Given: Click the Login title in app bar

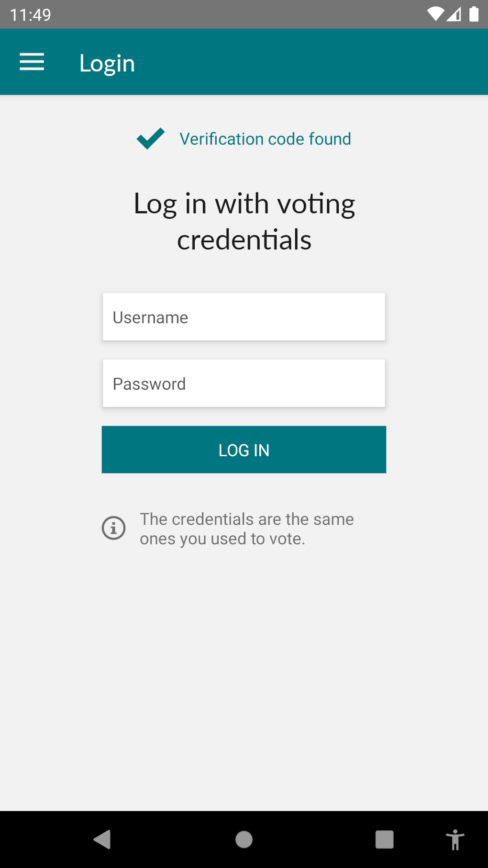Looking at the screenshot, I should click(x=107, y=63).
